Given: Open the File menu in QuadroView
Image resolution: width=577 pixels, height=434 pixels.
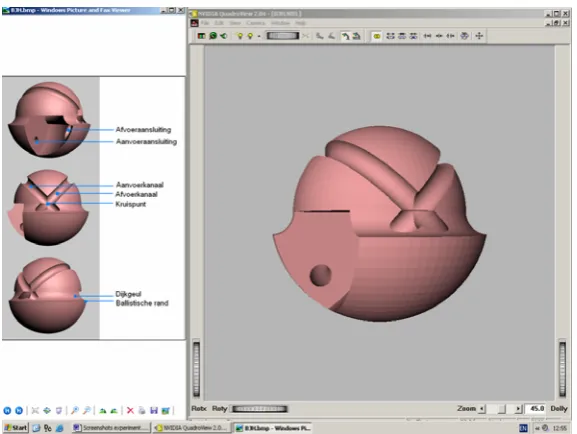Looking at the screenshot, I should (205, 23).
